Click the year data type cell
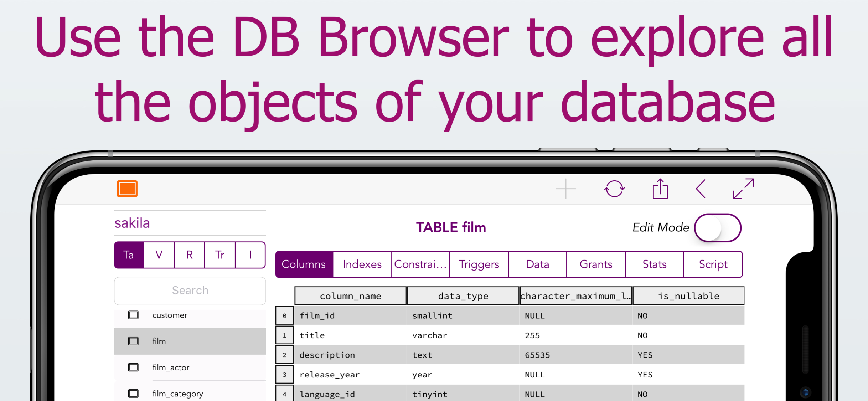This screenshot has height=401, width=868. 463,374
